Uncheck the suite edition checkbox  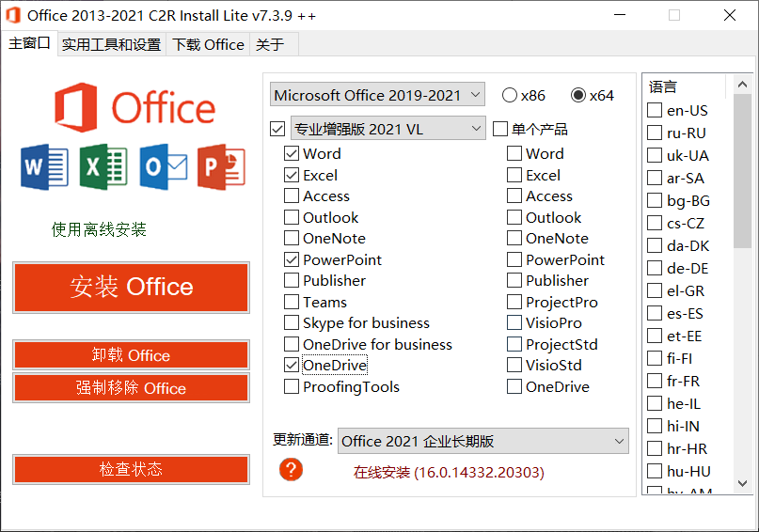coord(277,129)
